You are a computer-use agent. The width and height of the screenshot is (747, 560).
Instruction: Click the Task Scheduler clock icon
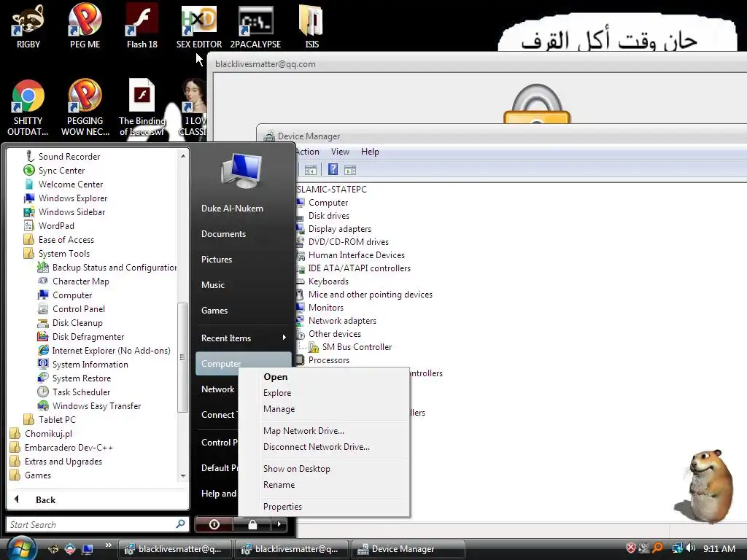pyautogui.click(x=43, y=392)
